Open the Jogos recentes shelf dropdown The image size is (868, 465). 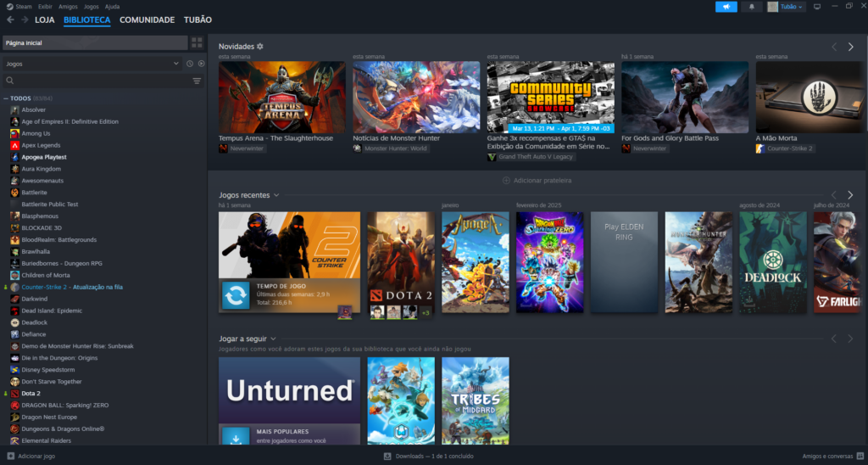pos(276,195)
